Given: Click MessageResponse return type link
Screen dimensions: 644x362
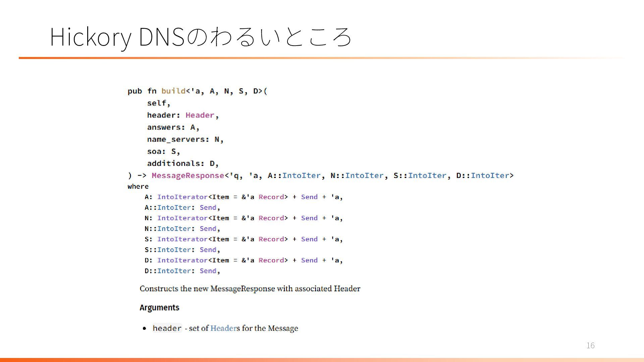Looking at the screenshot, I should [x=188, y=176].
